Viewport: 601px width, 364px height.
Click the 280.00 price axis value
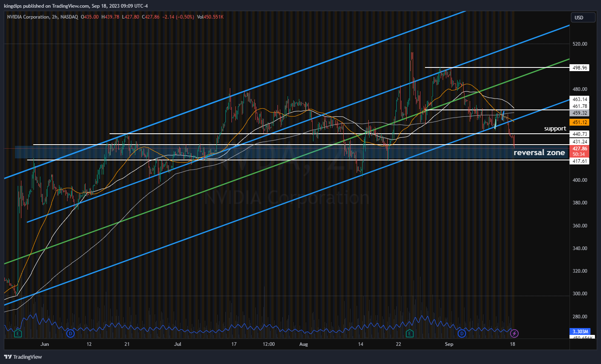(580, 316)
